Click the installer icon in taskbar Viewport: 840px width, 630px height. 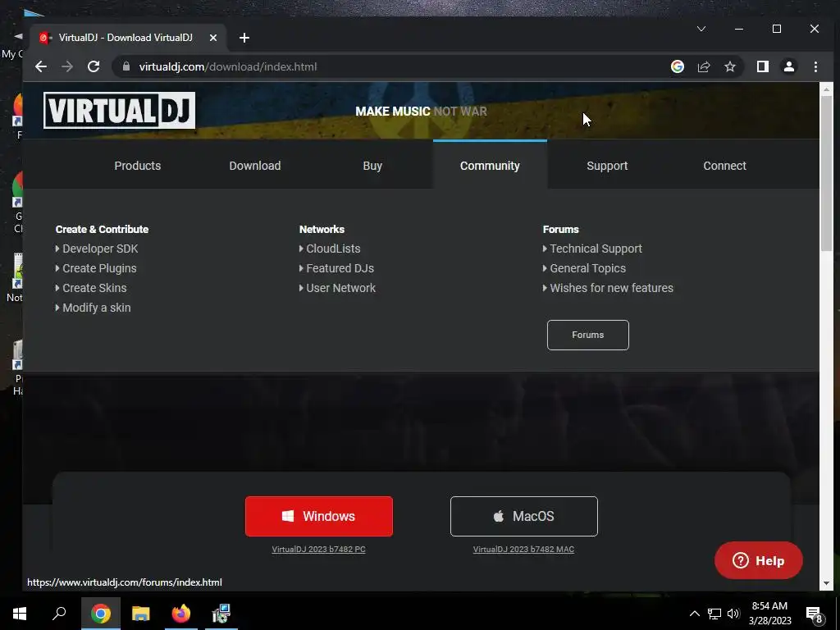[x=221, y=614]
